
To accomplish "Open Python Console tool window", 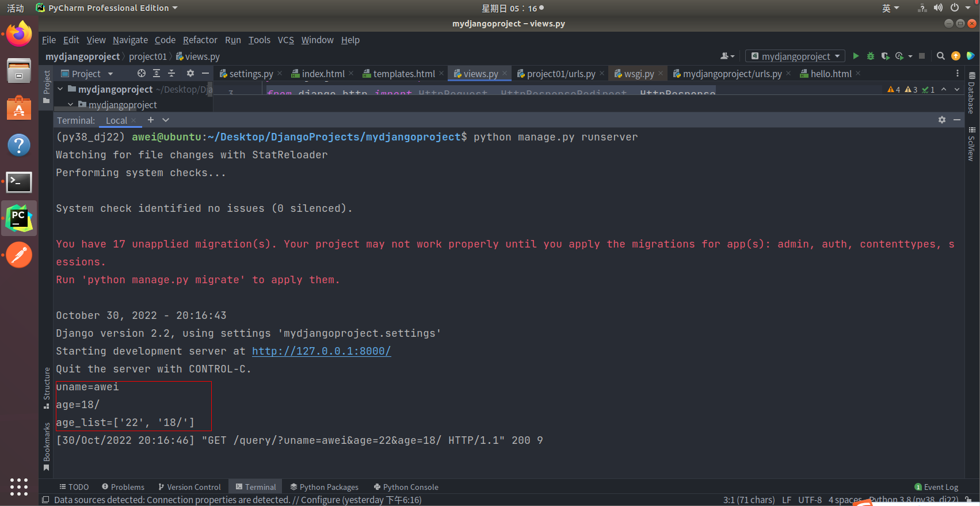I will [406, 486].
